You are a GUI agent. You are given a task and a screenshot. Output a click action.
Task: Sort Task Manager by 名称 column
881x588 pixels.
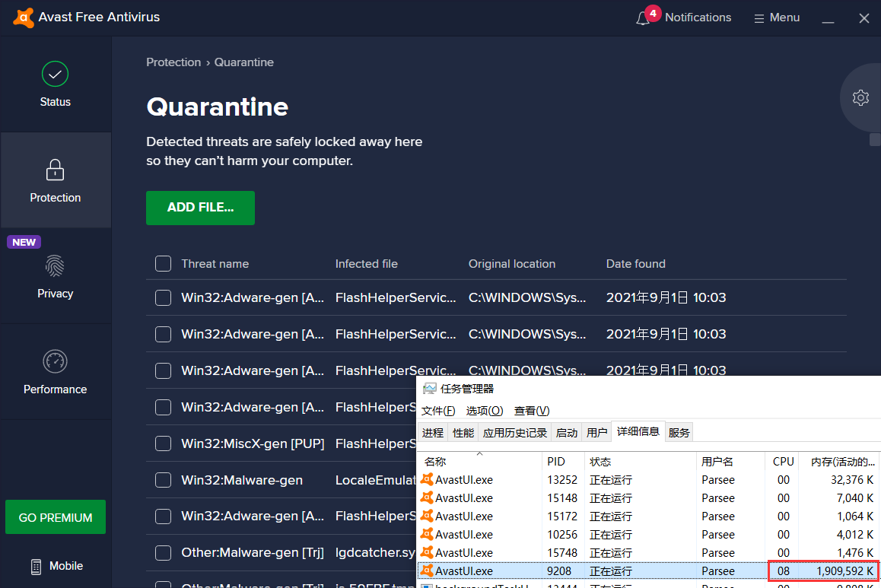coord(479,461)
